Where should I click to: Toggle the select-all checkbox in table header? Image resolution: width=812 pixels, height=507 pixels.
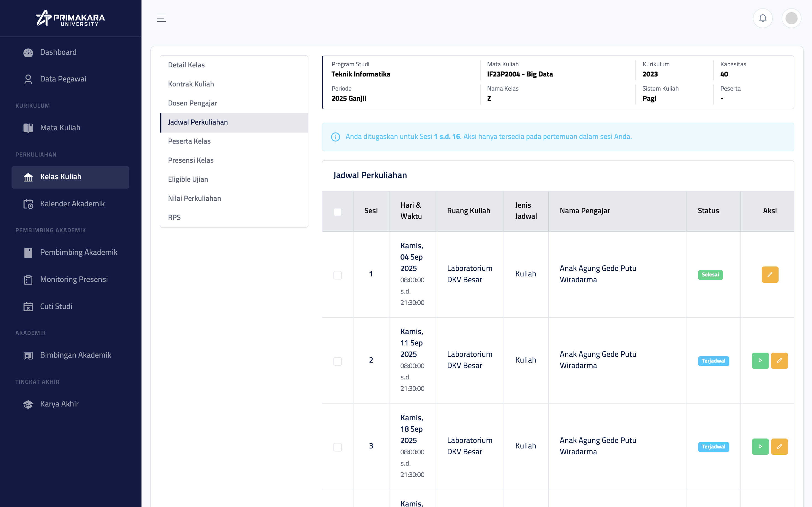[337, 212]
